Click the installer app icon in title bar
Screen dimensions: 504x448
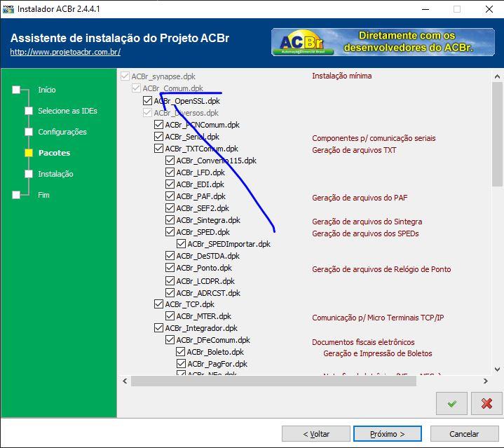click(8, 9)
